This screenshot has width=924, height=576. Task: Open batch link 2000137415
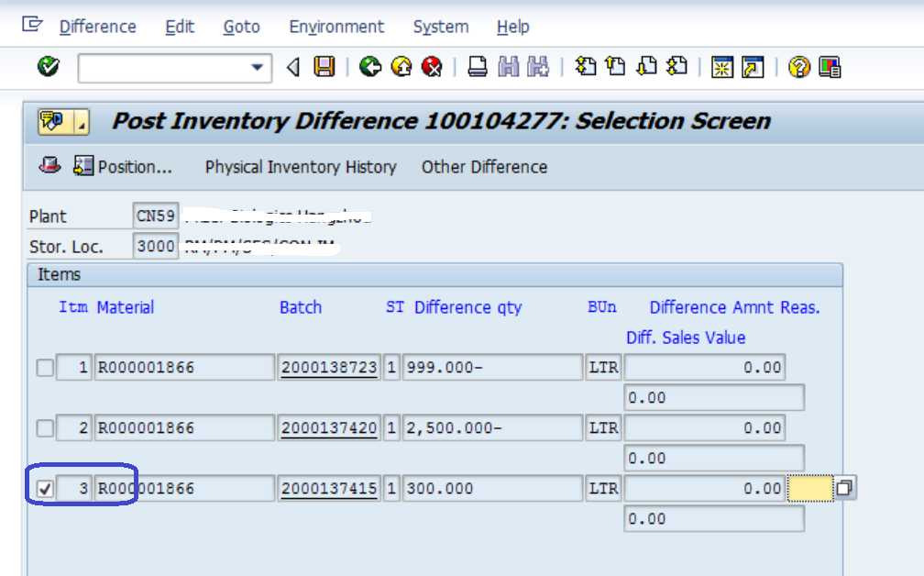(329, 488)
